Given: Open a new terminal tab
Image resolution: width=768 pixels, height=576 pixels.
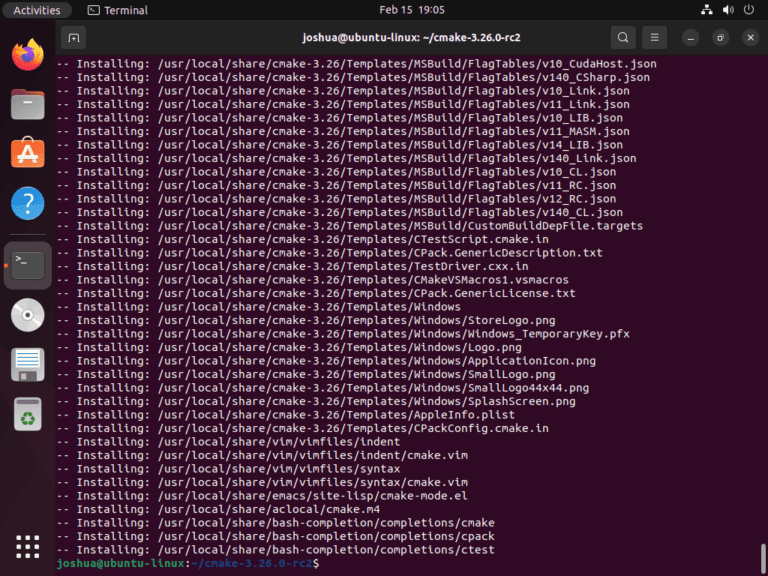Looking at the screenshot, I should pos(72,38).
